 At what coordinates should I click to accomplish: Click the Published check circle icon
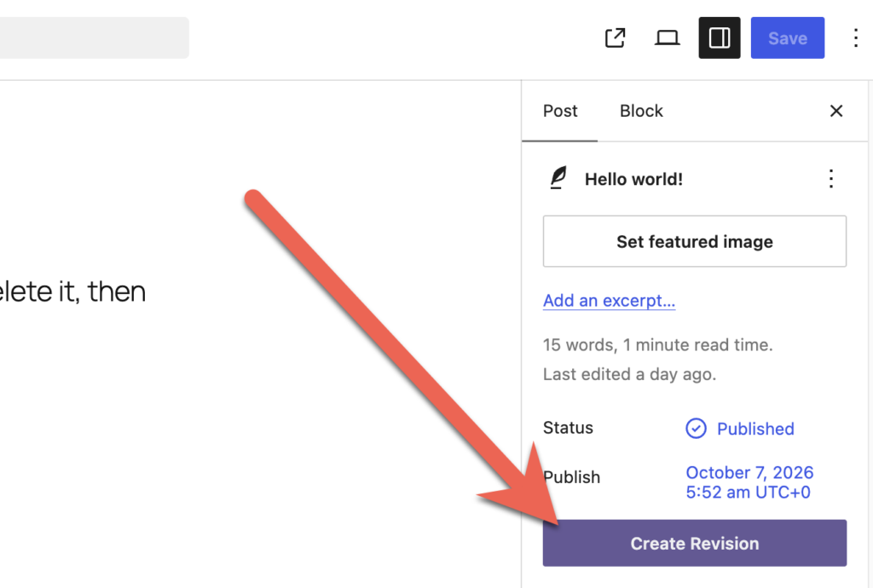coord(696,429)
